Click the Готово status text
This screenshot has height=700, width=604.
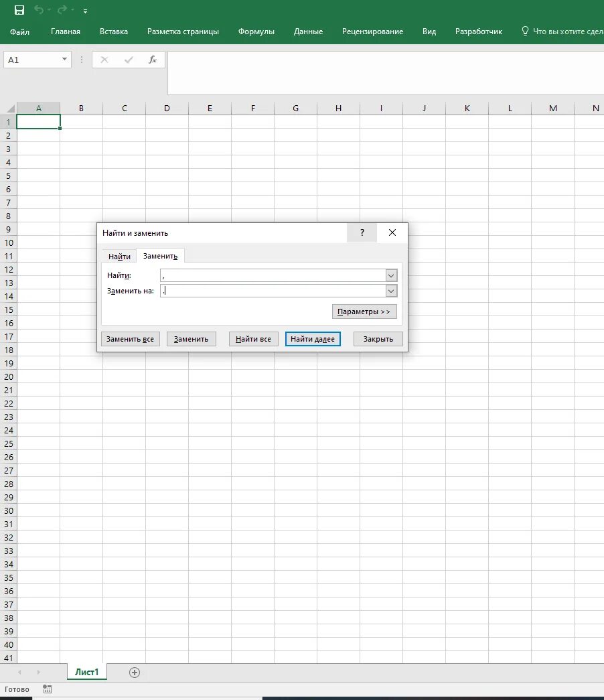(x=17, y=689)
